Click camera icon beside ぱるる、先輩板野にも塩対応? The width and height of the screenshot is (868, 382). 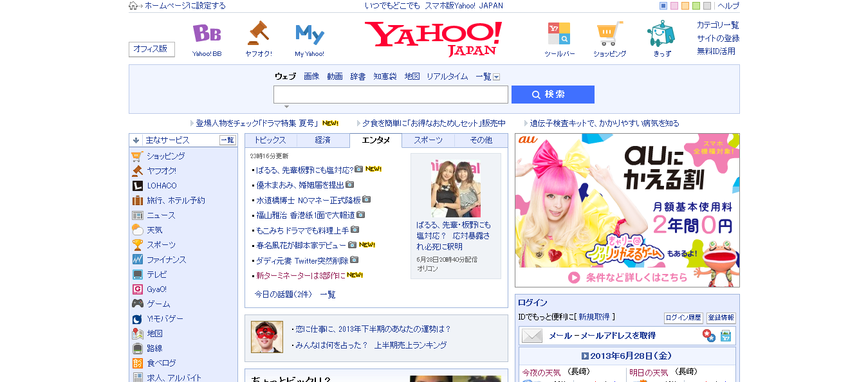coord(359,169)
